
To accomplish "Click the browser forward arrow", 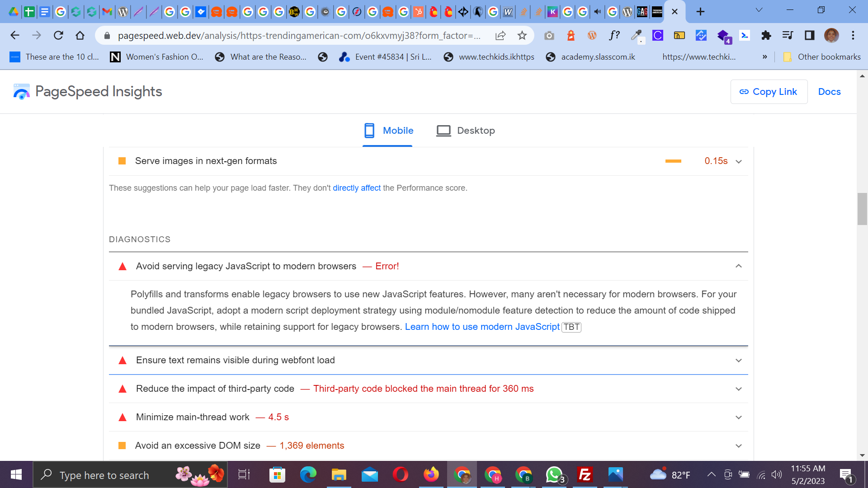I will tap(37, 35).
